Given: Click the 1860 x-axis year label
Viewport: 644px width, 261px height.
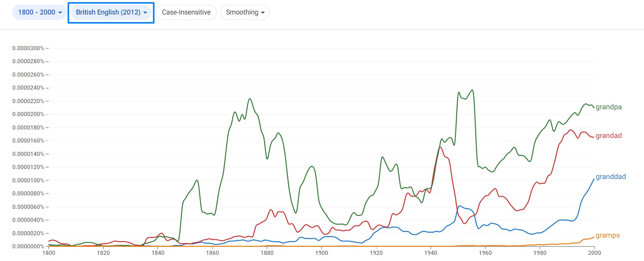Looking at the screenshot, I should [x=212, y=253].
